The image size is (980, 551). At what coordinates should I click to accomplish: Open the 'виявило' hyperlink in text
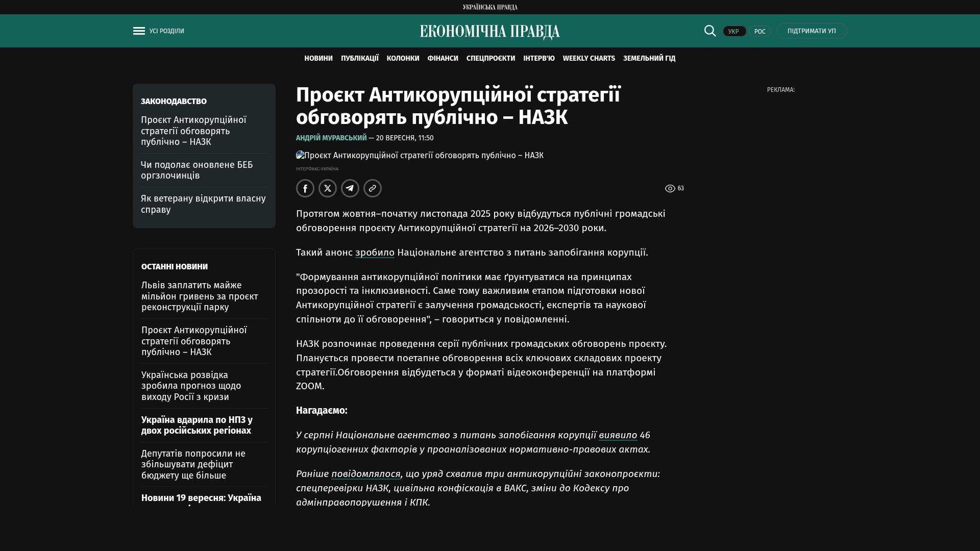click(618, 435)
